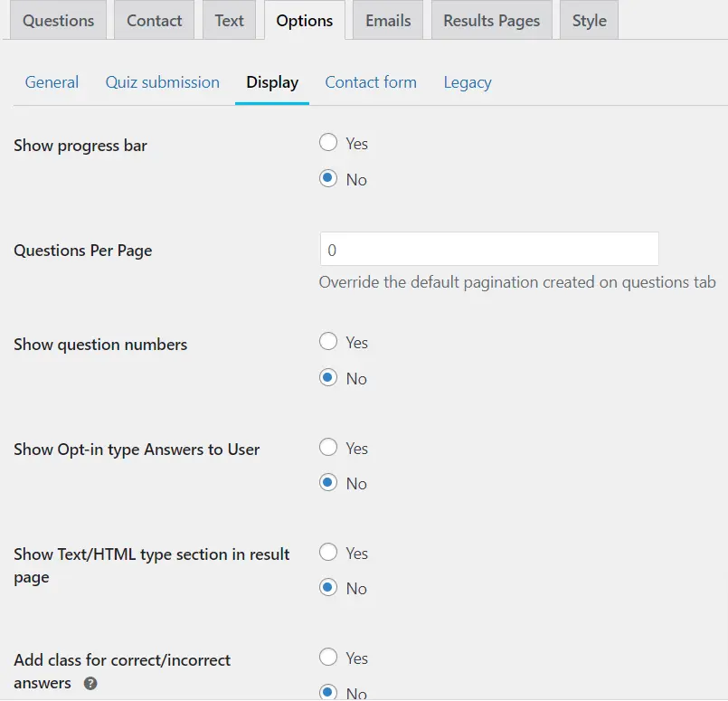The width and height of the screenshot is (728, 701).
Task: Select the General sub-tab
Action: (x=52, y=82)
